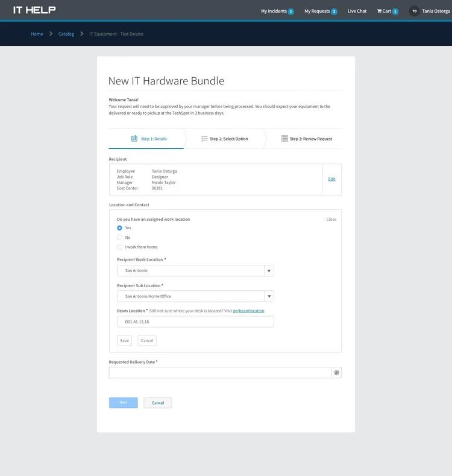Click the cart icon in header
452x476 pixels.
point(379,11)
